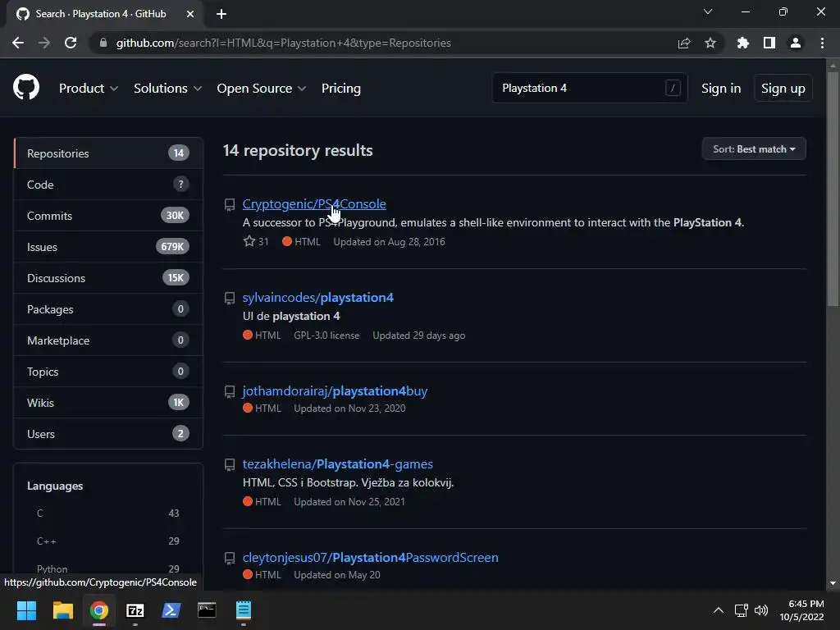Open 7-Zip from the taskbar
This screenshot has width=840, height=630.
(x=135, y=610)
